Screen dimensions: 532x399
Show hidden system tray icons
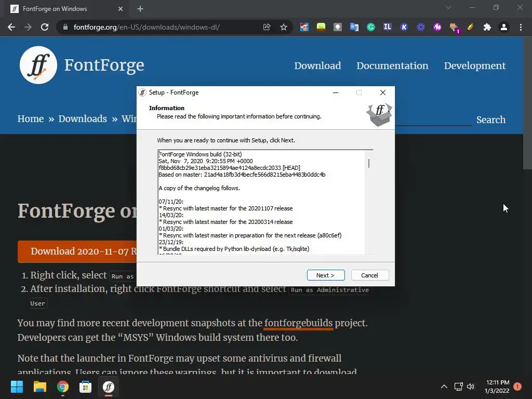(x=444, y=387)
